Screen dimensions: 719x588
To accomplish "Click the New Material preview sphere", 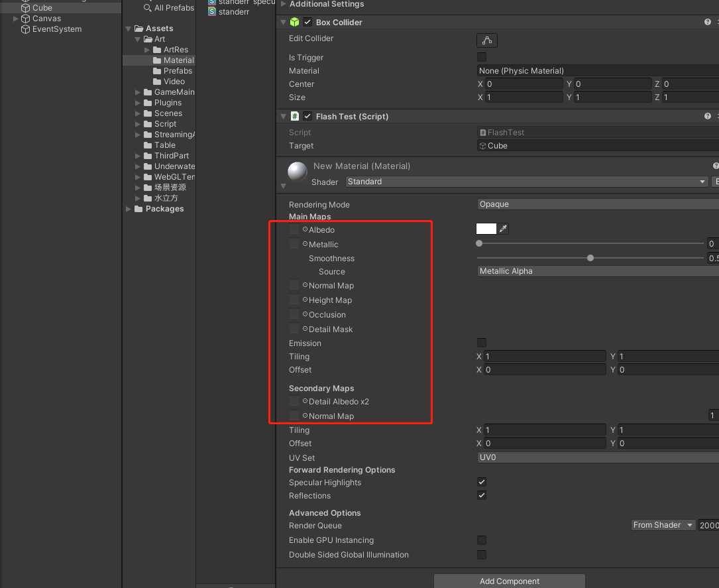I will click(298, 172).
